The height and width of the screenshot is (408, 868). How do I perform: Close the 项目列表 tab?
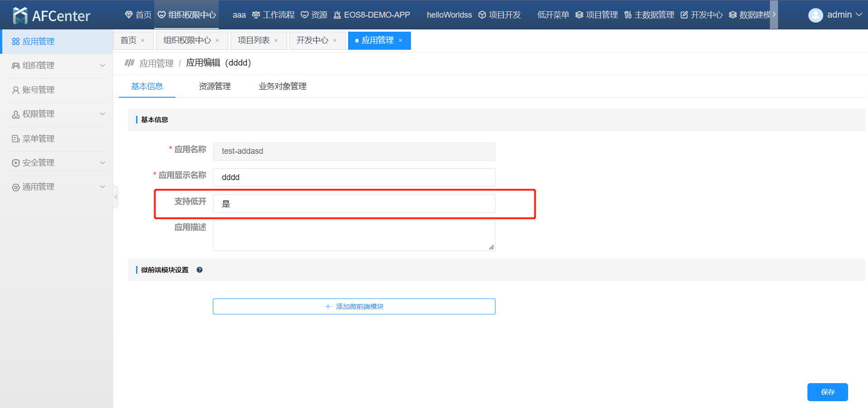276,41
